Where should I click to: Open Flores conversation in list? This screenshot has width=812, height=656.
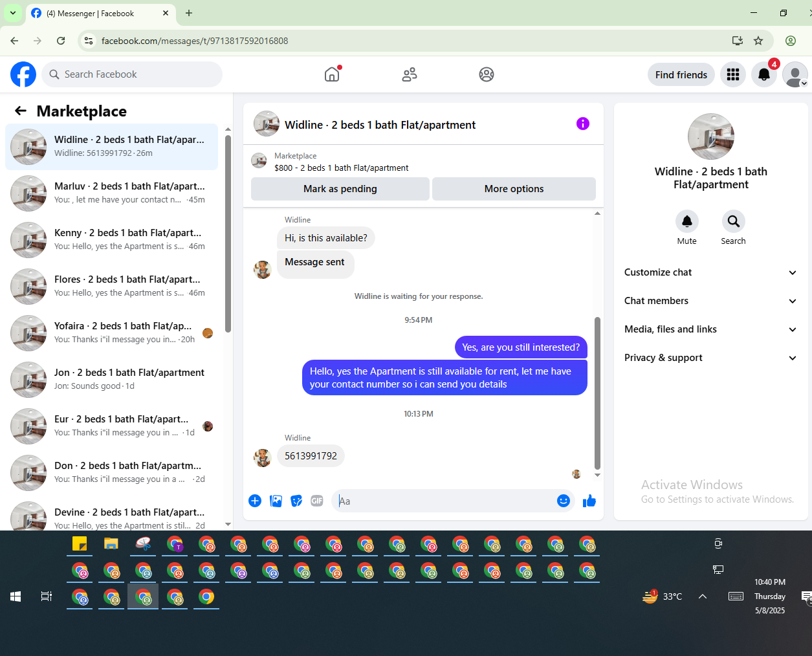(112, 287)
